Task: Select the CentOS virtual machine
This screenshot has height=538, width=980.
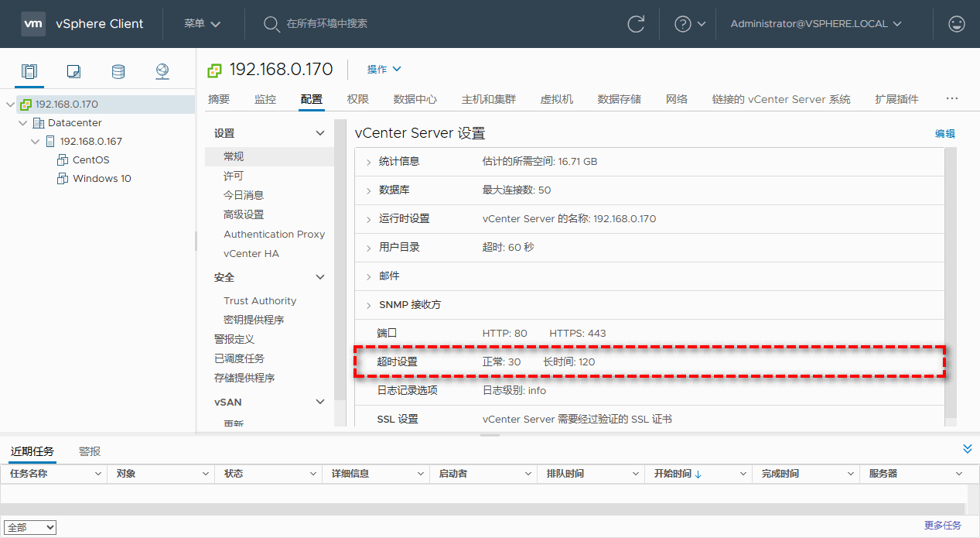Action: pyautogui.click(x=90, y=160)
